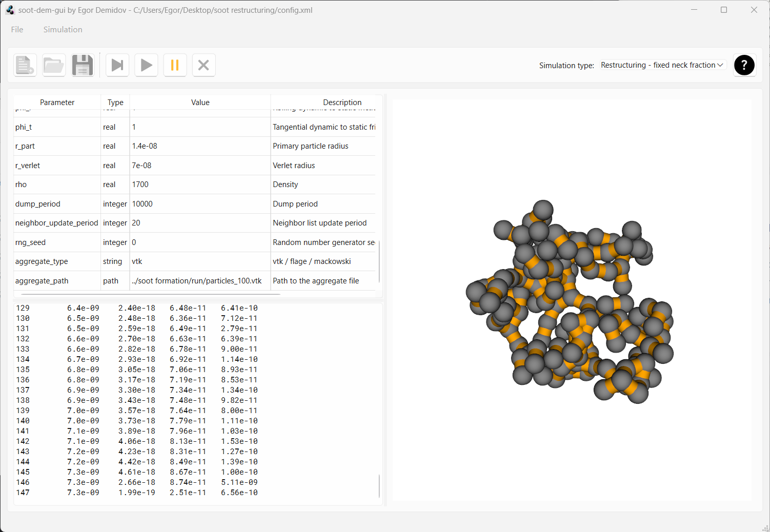Click the parameter table horizontal scrollbar
The width and height of the screenshot is (770, 532).
click(151, 294)
